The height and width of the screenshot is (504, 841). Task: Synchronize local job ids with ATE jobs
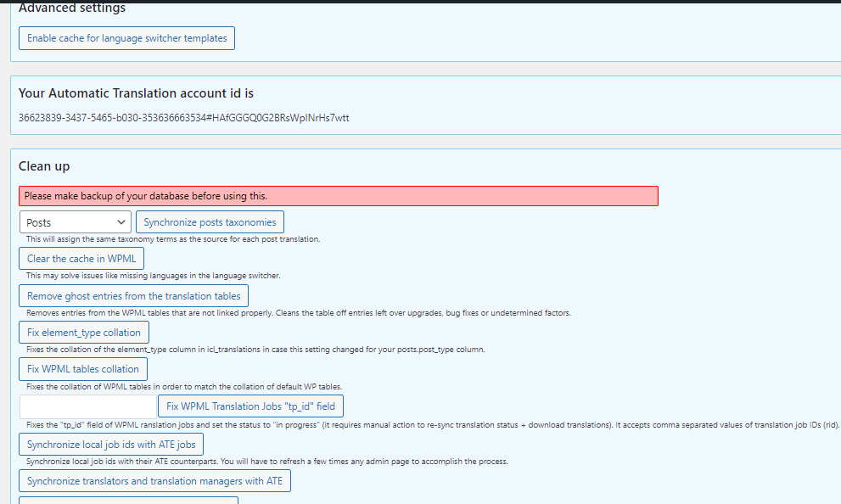point(111,445)
